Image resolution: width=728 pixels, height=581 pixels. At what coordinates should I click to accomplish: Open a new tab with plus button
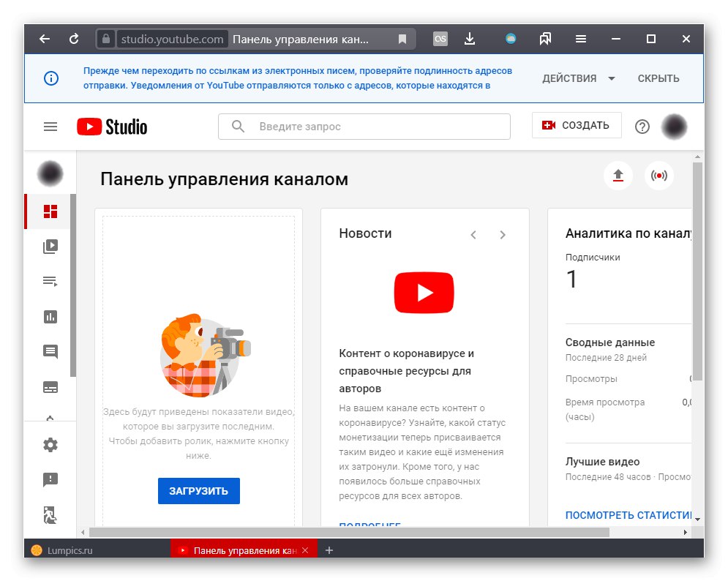point(329,550)
